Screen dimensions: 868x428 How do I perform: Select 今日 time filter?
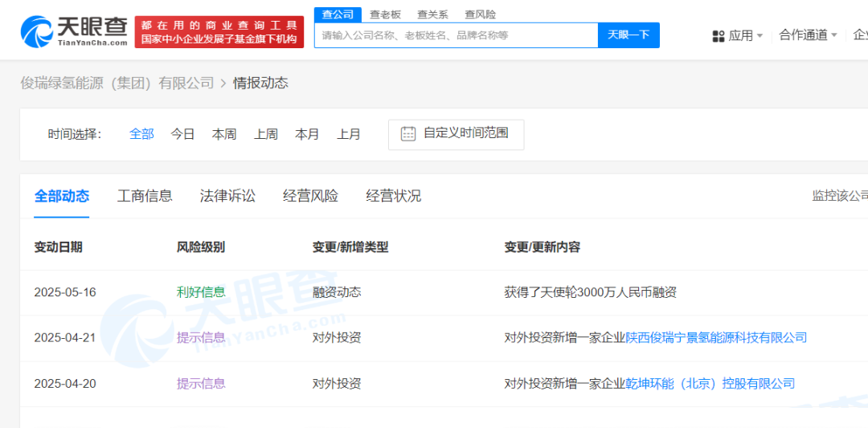click(x=182, y=134)
